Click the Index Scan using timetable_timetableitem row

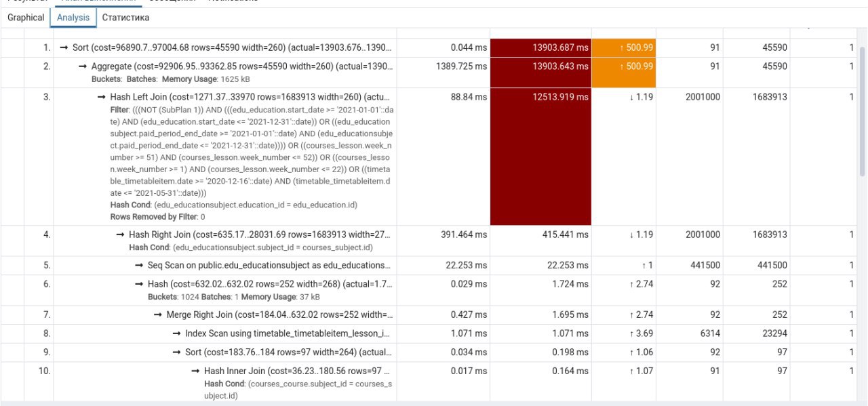pos(288,333)
